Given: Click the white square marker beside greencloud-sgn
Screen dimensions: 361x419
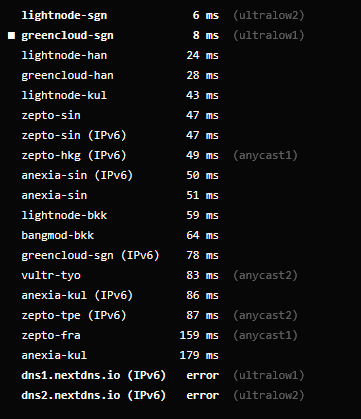Looking at the screenshot, I should [x=11, y=35].
